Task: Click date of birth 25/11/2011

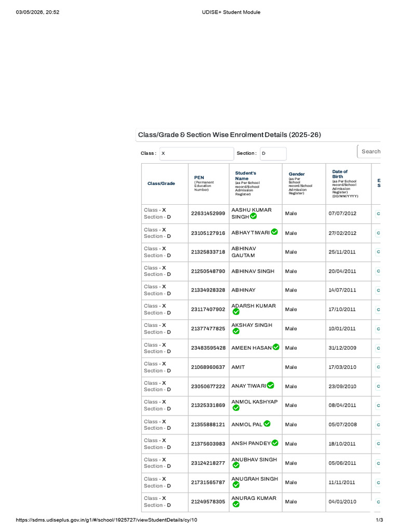Action: 342,252
